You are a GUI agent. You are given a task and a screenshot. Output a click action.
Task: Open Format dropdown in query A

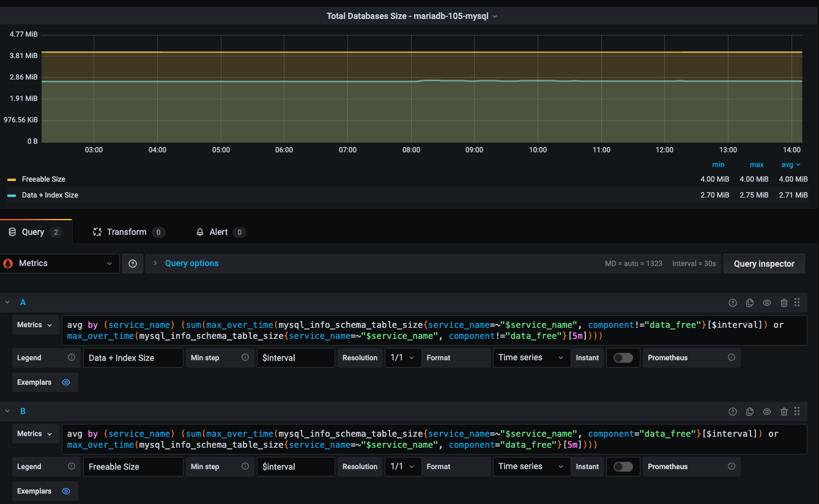tap(531, 358)
